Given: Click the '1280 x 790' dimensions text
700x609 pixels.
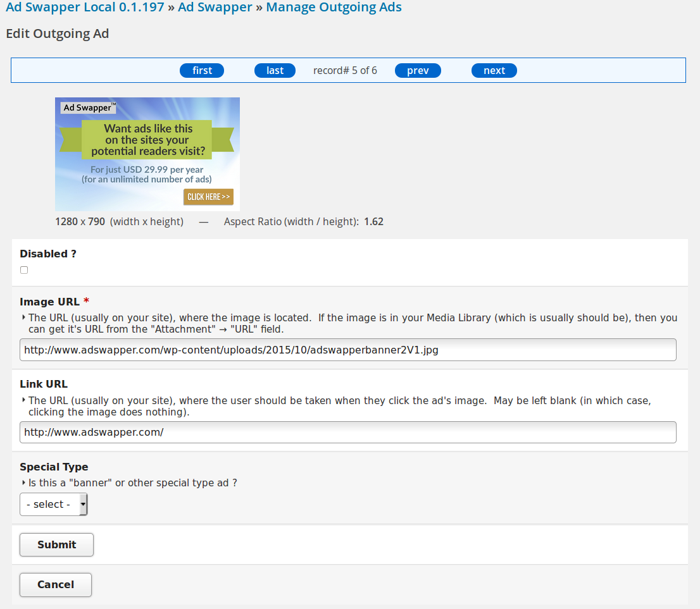Looking at the screenshot, I should click(80, 222).
